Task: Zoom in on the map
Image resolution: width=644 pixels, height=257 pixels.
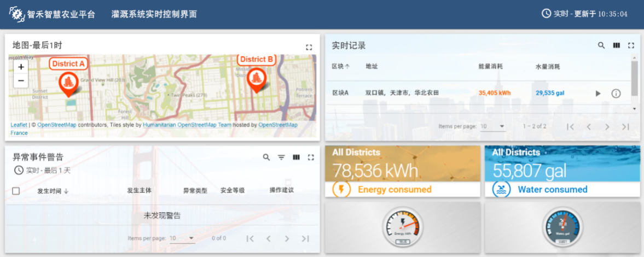Action: click(21, 67)
